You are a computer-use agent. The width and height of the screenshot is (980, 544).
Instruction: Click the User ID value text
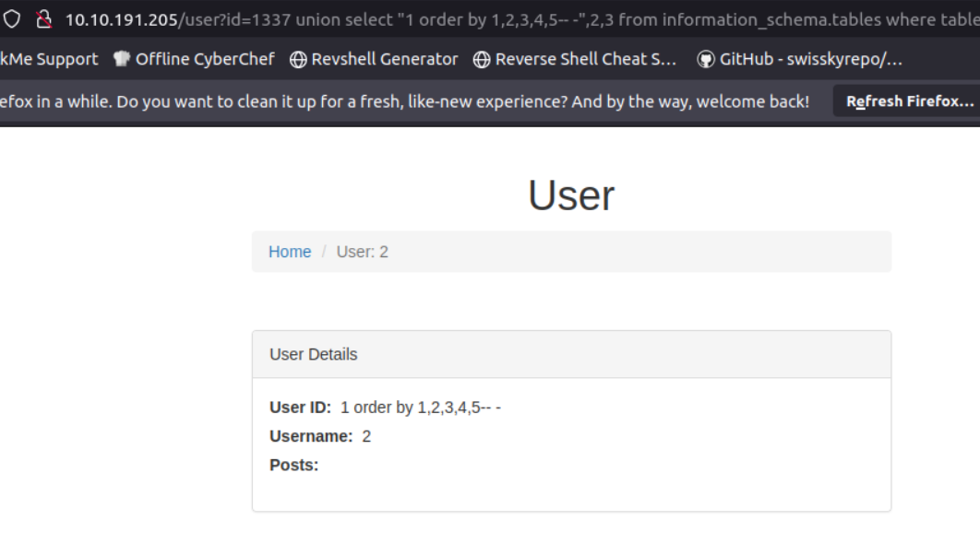pos(421,408)
